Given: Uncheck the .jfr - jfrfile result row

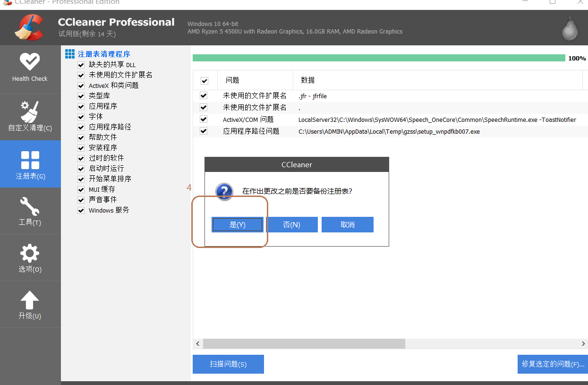Looking at the screenshot, I should click(204, 95).
